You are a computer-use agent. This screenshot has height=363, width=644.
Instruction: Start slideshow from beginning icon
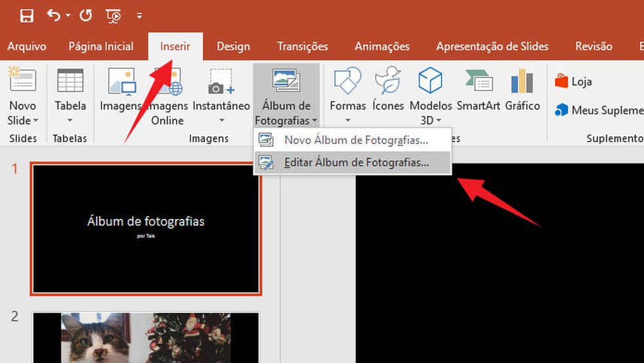pos(113,16)
